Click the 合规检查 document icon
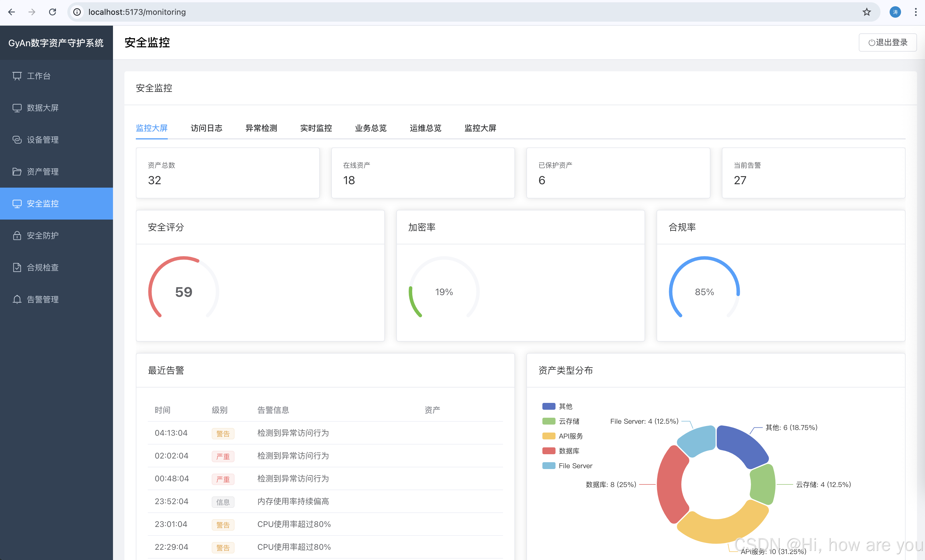The width and height of the screenshot is (925, 560). 17,267
